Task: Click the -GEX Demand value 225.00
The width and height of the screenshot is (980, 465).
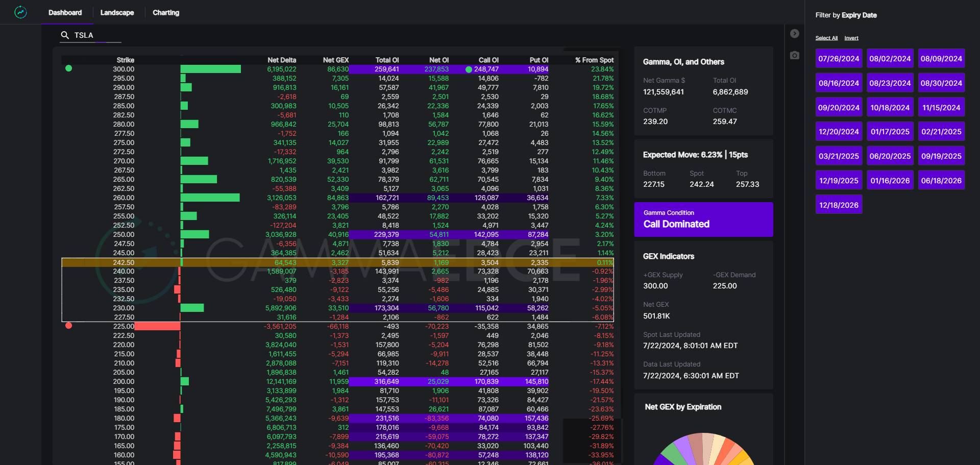Action: point(725,286)
